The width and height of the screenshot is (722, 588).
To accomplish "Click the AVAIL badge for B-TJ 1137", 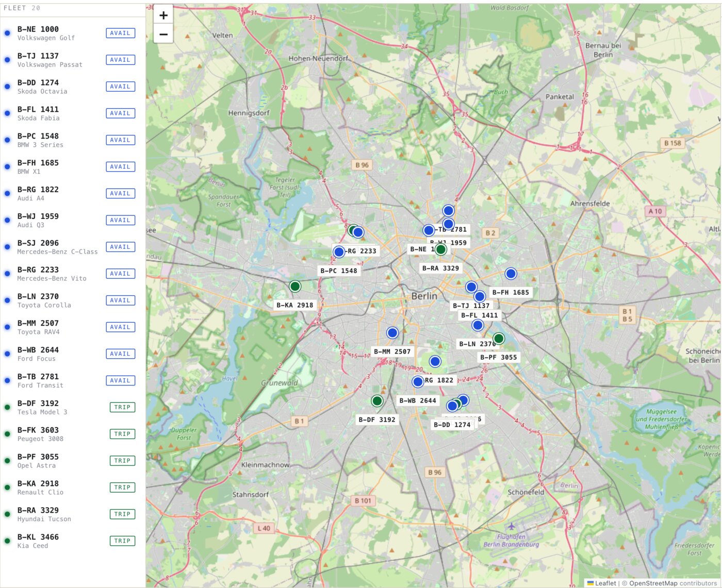I will point(120,60).
